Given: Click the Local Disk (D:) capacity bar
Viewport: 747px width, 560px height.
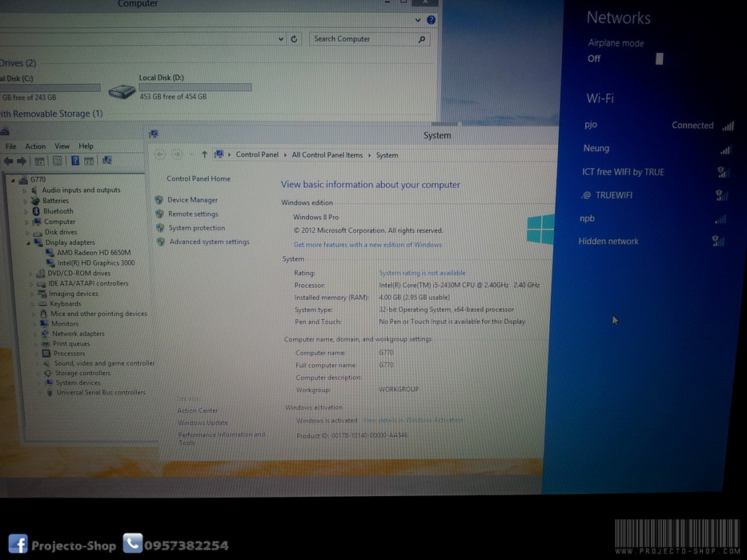Looking at the screenshot, I should pyautogui.click(x=195, y=88).
